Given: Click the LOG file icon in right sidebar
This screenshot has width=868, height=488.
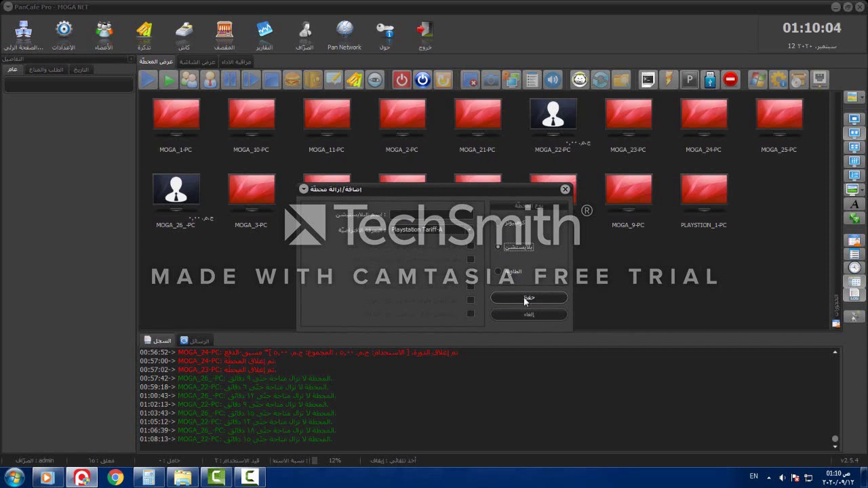Looking at the screenshot, I should coord(854,295).
